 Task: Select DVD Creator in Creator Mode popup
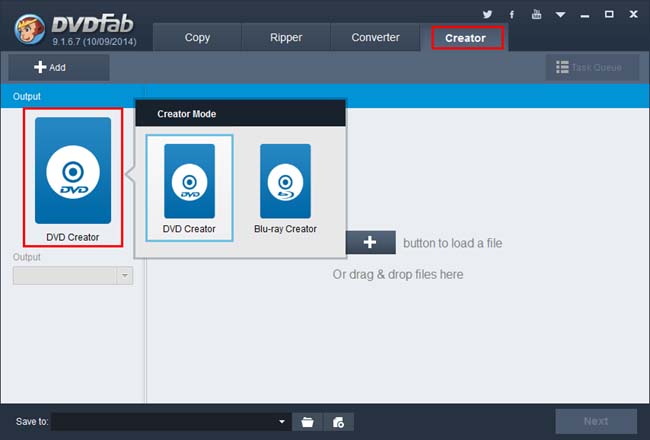tap(189, 188)
